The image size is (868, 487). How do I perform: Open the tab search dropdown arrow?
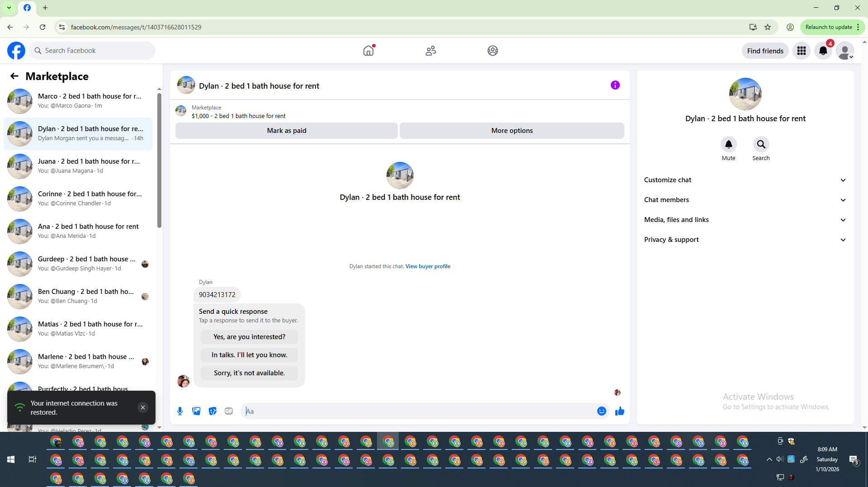9,8
